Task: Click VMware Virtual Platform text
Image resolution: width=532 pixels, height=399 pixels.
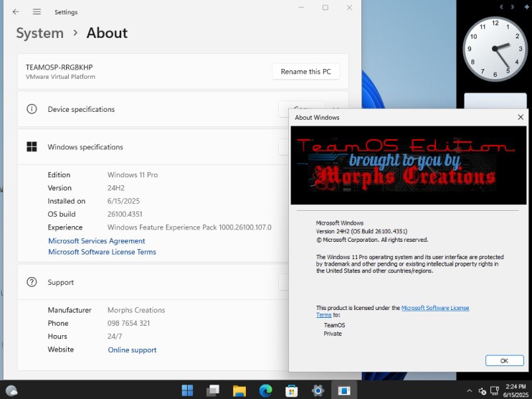Action: click(60, 77)
